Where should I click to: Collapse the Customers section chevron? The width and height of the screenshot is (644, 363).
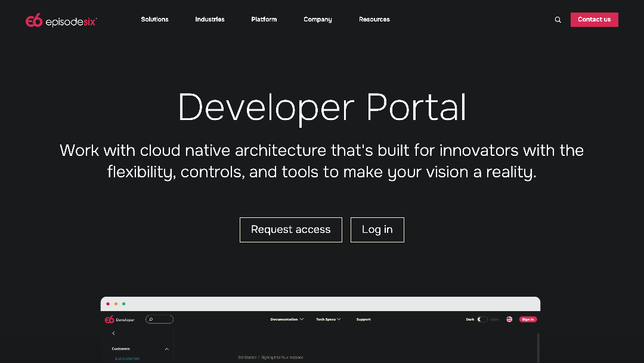(167, 349)
